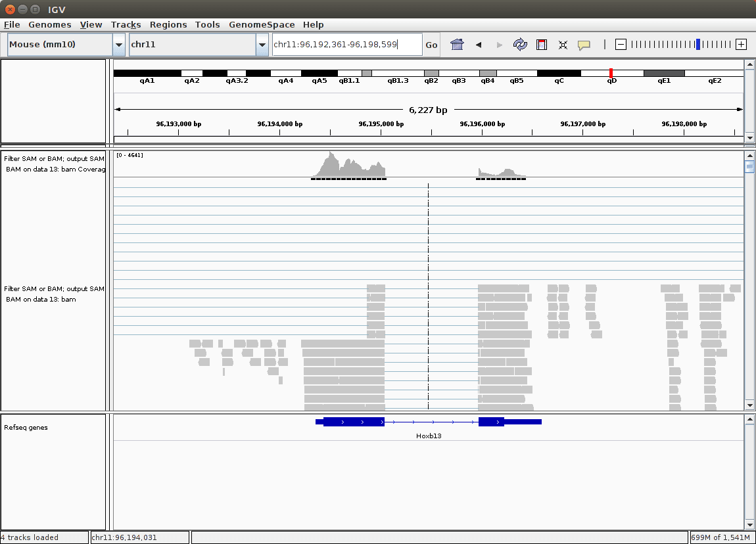This screenshot has height=544, width=756.
Task: Go forward with the right arrow icon
Action: (x=499, y=45)
